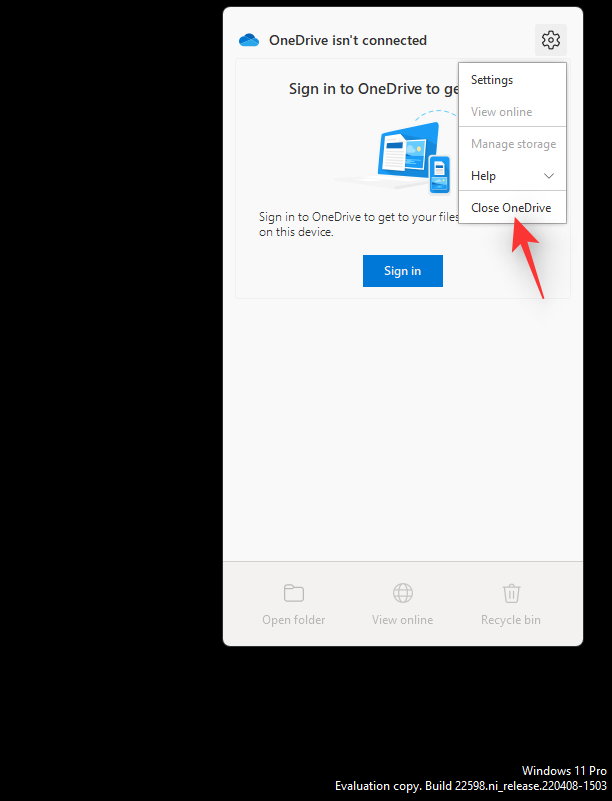Select Manage storage menu entry
The height and width of the screenshot is (801, 612).
pyautogui.click(x=512, y=144)
